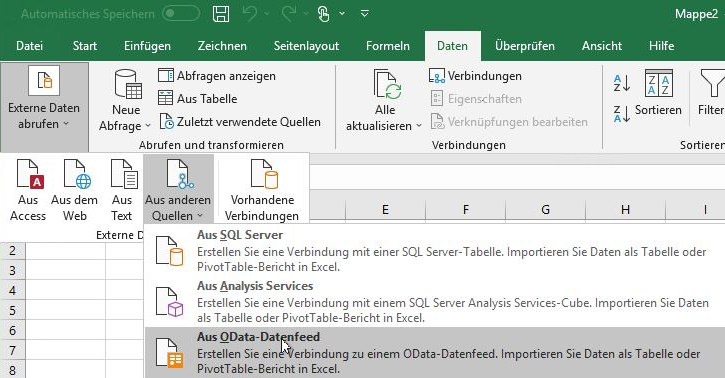
Task: Click Zuletzt verwendete Quellen
Action: coord(240,122)
